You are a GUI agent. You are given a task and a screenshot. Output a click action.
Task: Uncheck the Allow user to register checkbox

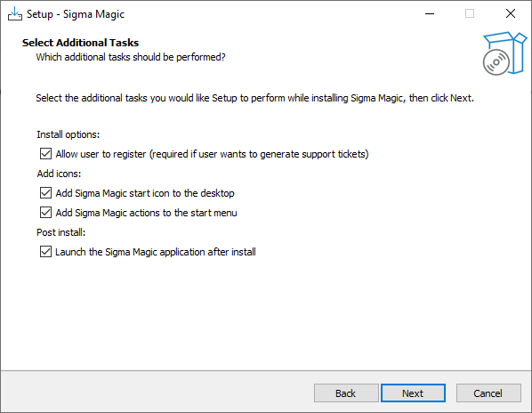point(45,154)
